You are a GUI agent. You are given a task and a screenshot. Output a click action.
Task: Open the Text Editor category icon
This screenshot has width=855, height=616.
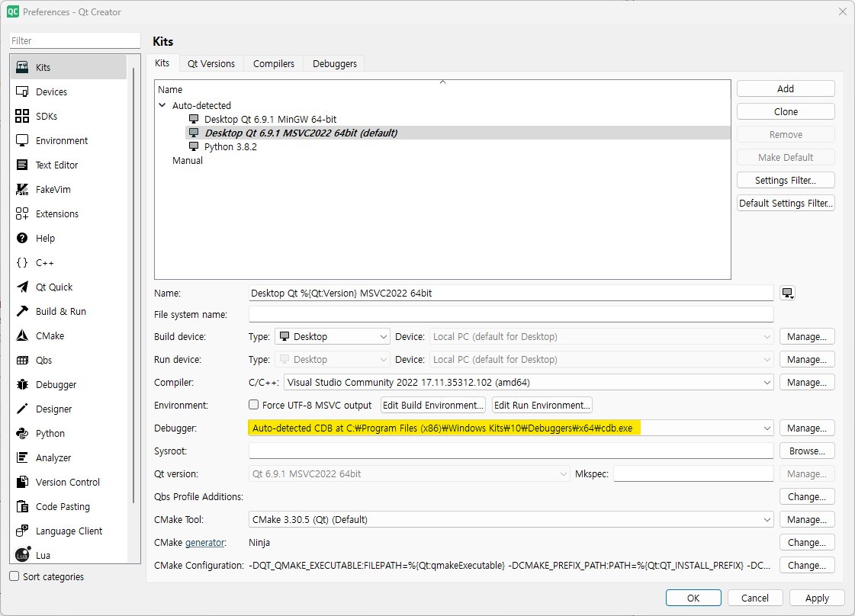click(x=22, y=165)
